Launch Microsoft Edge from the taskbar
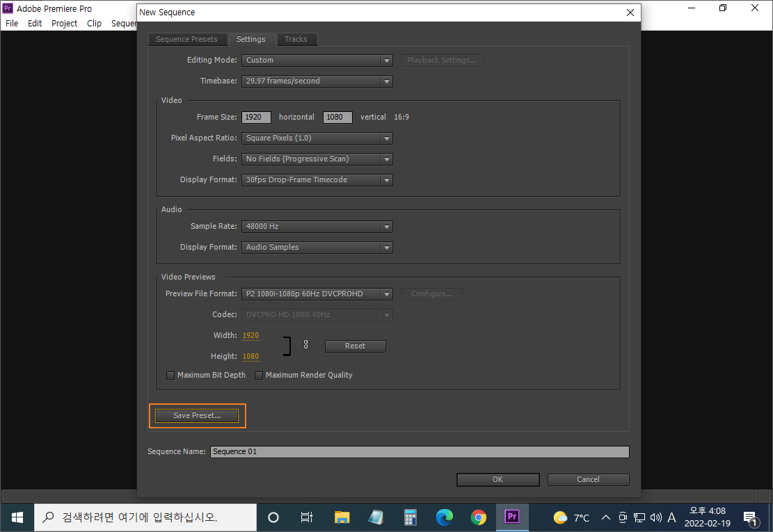Viewport: 773px width, 532px height. (x=445, y=517)
